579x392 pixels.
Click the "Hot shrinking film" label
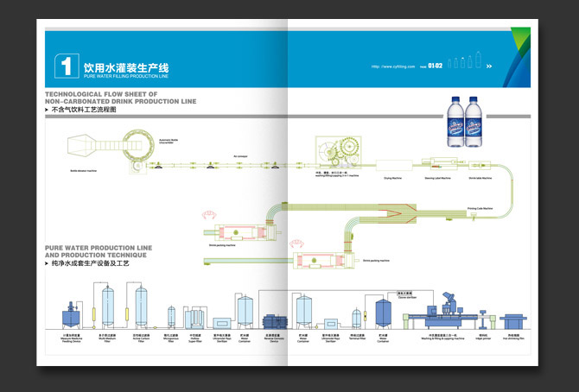pos(513,337)
